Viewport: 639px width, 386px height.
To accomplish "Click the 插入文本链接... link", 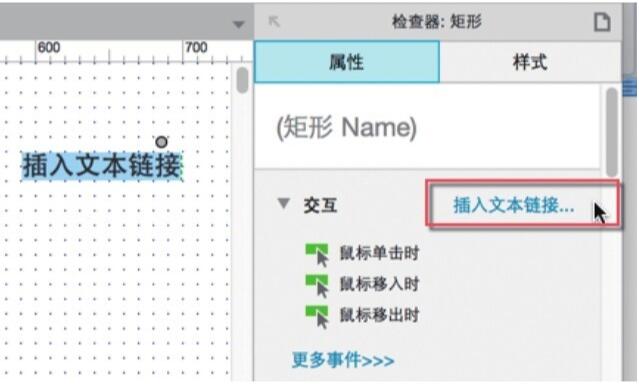I will pyautogui.click(x=514, y=205).
